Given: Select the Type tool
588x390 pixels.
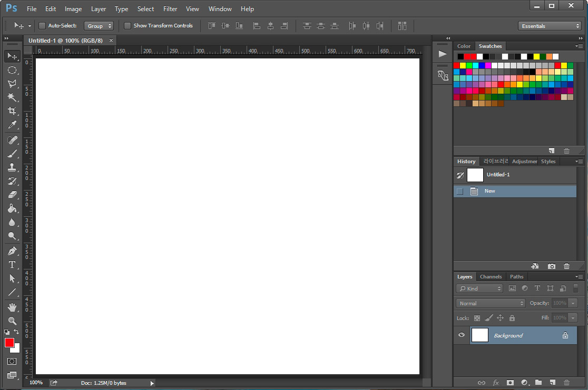Looking at the screenshot, I should coord(12,265).
